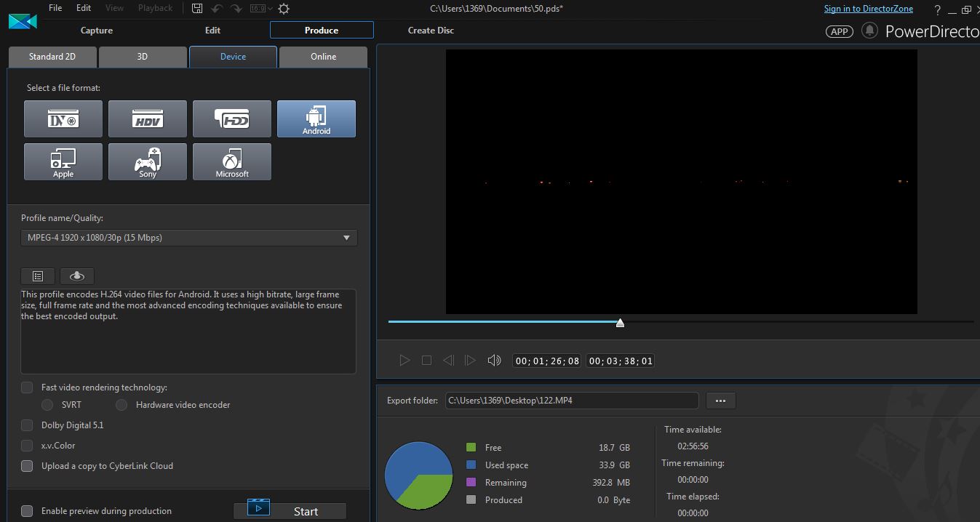Choose the Apple device format

pyautogui.click(x=63, y=161)
